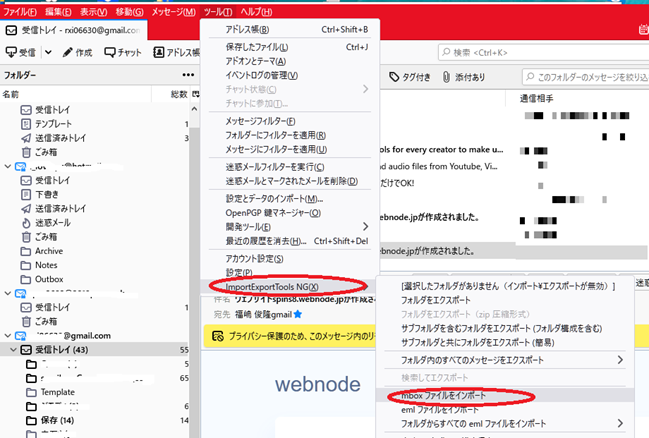Click the privacy remote content notice icon
Viewport: 649px width, 438px height.
click(x=218, y=336)
